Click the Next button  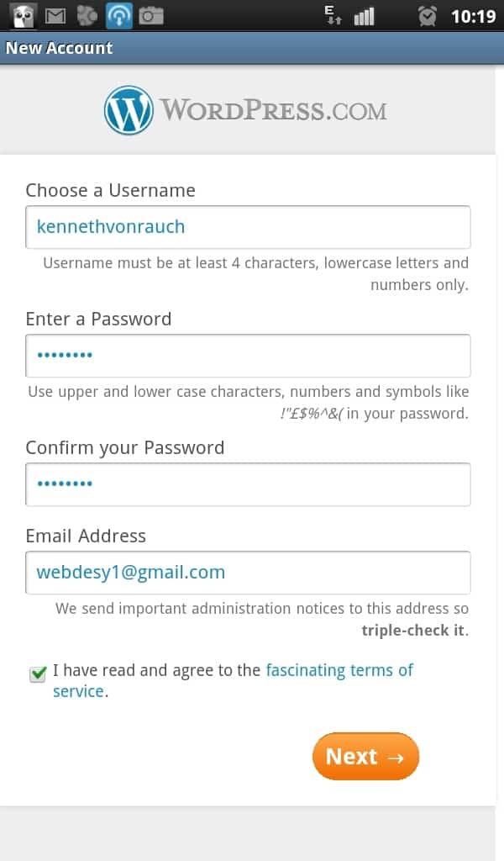[x=365, y=756]
